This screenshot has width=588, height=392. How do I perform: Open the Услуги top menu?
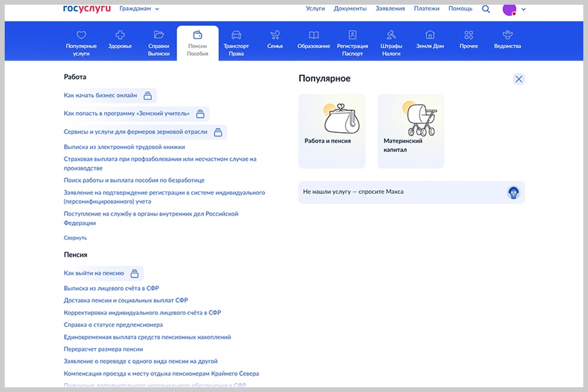315,9
